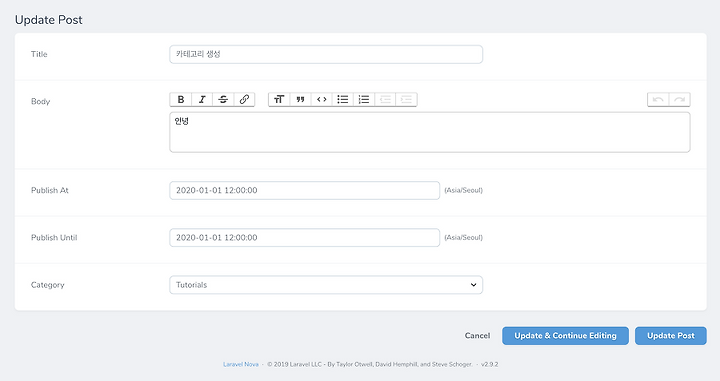Open the Publish At date field
Image resolution: width=720 pixels, height=381 pixels.
(304, 190)
